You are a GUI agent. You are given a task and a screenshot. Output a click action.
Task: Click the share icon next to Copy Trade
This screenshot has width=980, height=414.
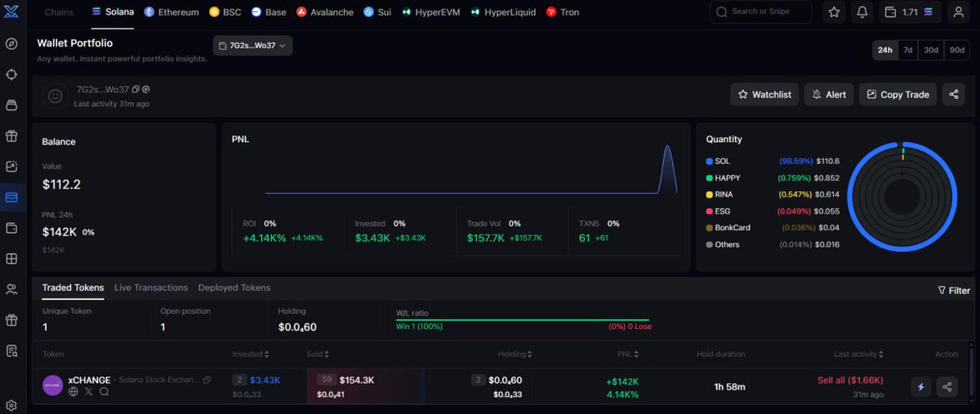pyautogui.click(x=953, y=94)
